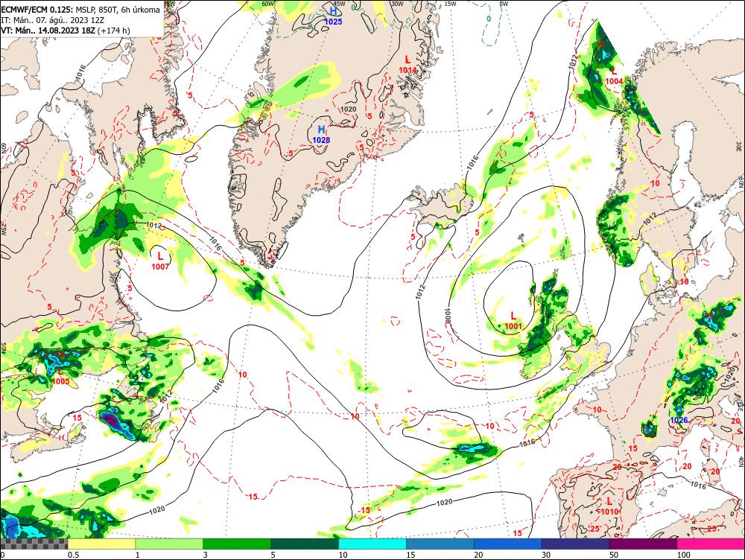The width and height of the screenshot is (745, 560).
Task: Click the checkered 0–0.5 legend block
Action: [x=34, y=544]
